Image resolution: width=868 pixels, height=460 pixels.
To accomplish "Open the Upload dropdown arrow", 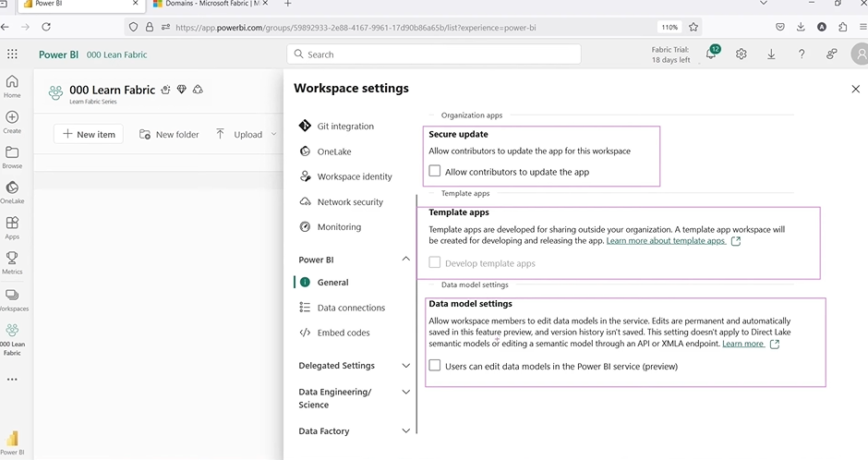I will [x=273, y=134].
